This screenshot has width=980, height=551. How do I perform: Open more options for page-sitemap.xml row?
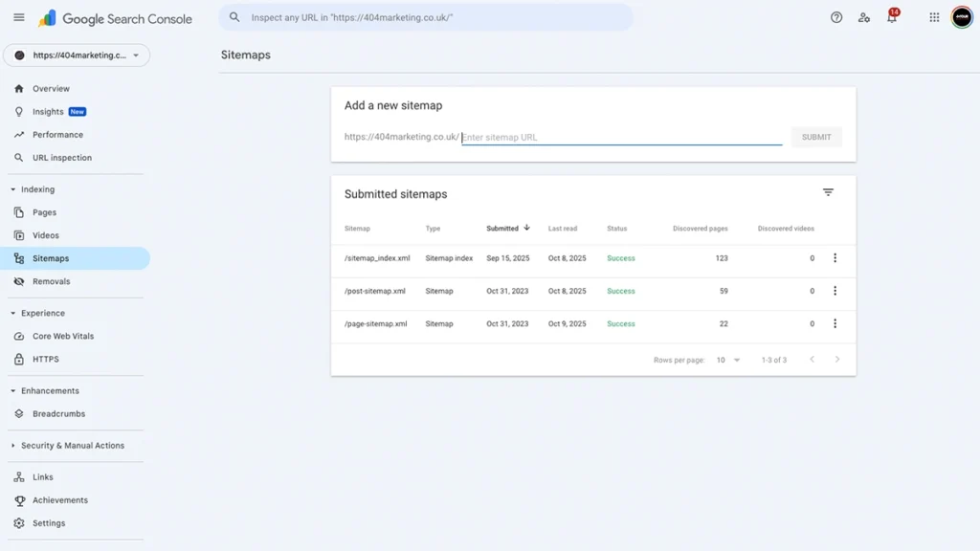pos(835,324)
